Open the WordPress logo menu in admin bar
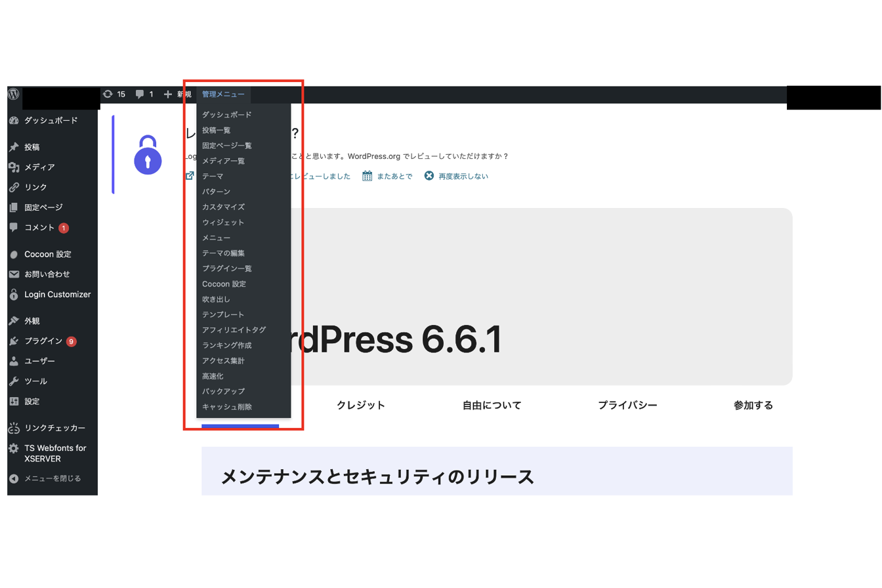This screenshot has height=588, width=882. 14,94
